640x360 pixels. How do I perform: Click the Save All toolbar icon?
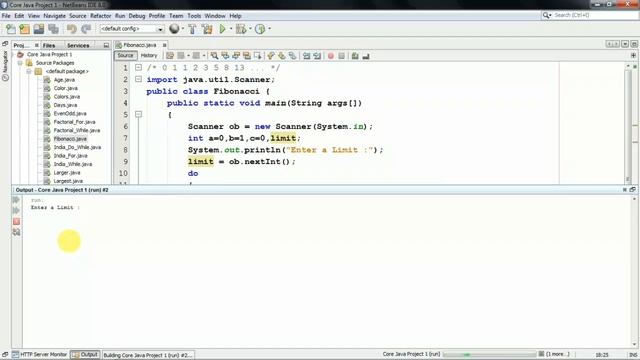(x=53, y=29)
